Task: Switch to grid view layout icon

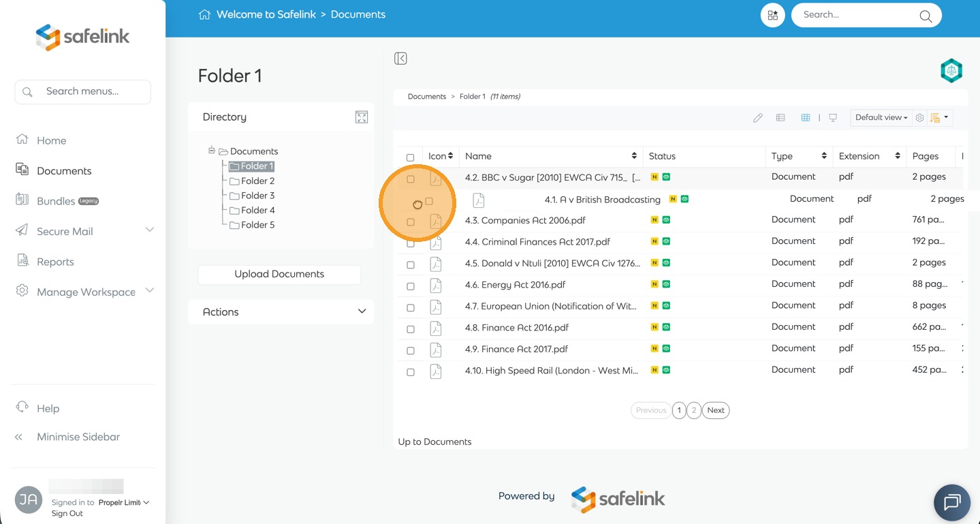Action: [x=806, y=118]
